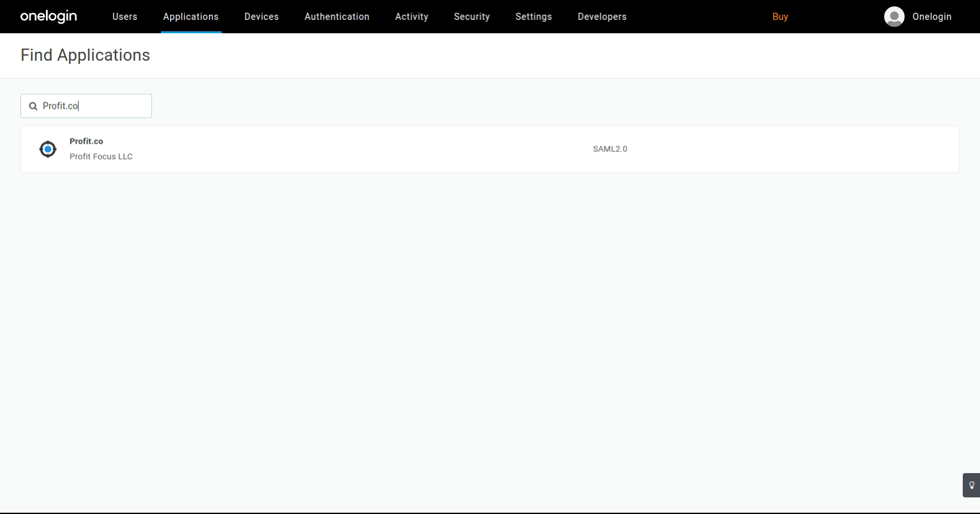Select the Profit.co application name

(x=86, y=141)
